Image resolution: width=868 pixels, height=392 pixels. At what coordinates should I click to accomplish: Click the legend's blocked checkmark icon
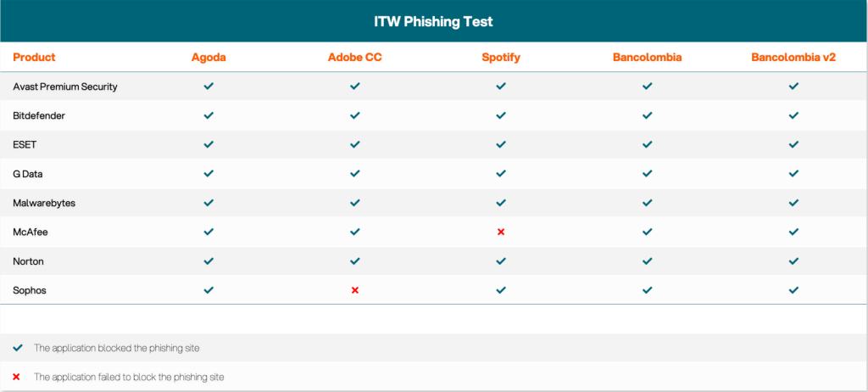click(18, 348)
